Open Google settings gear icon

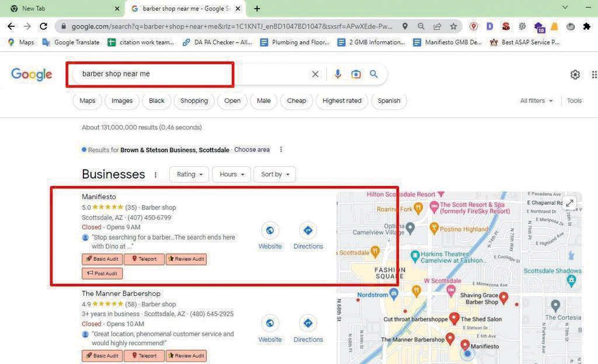click(x=575, y=74)
